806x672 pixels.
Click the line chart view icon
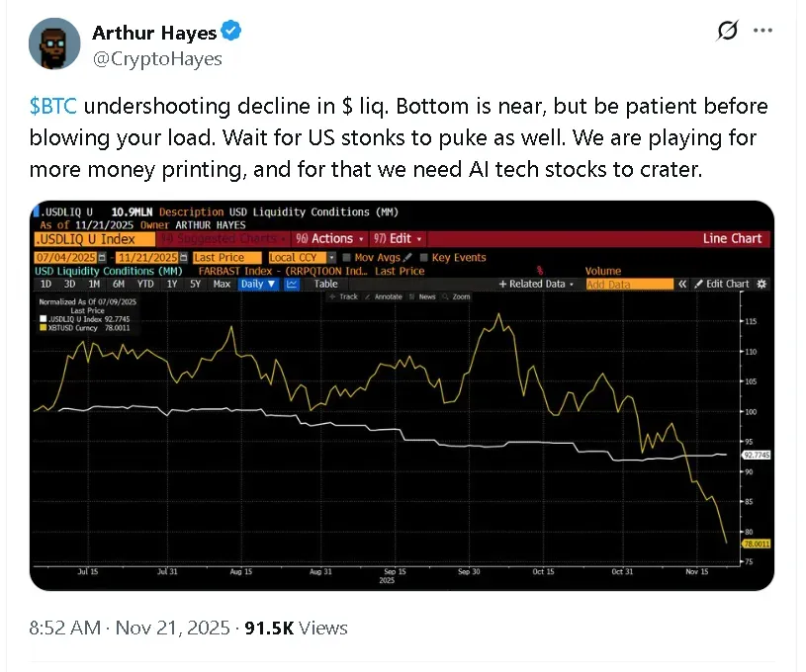pyautogui.click(x=293, y=284)
